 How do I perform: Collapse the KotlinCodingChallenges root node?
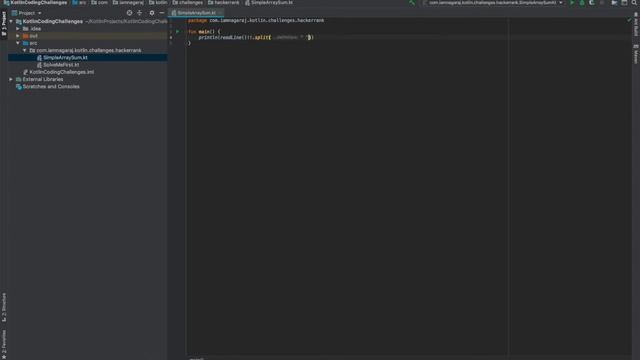[11, 21]
